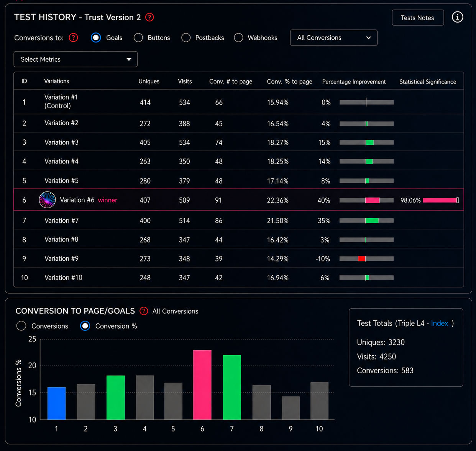
Task: Follow the Index link in Test Totals
Action: pyautogui.click(x=440, y=323)
